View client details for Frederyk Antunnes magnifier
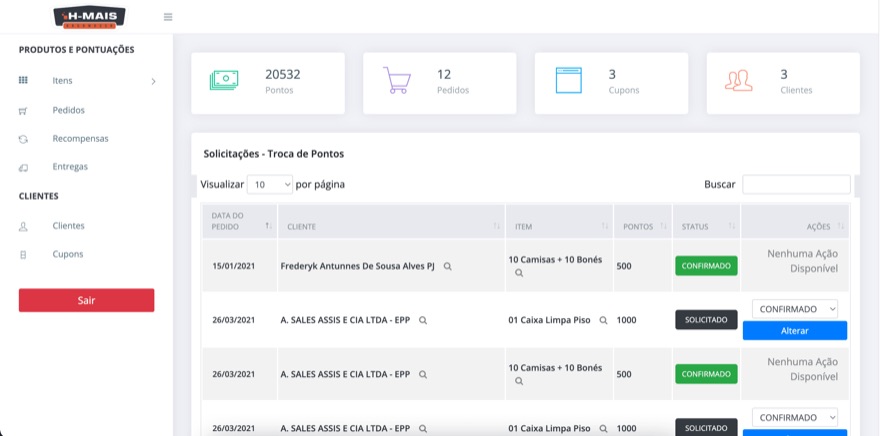880x436 pixels. coord(447,267)
